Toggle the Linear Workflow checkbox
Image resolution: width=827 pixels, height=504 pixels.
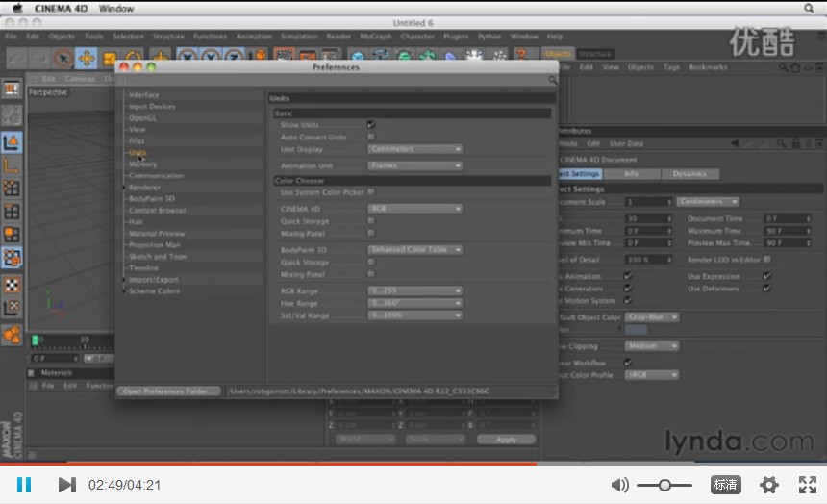coord(628,363)
